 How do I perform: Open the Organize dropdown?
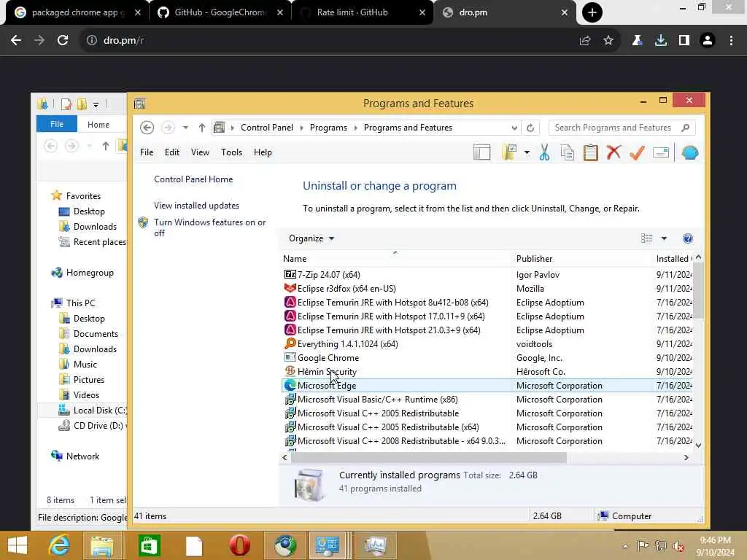pyautogui.click(x=311, y=238)
